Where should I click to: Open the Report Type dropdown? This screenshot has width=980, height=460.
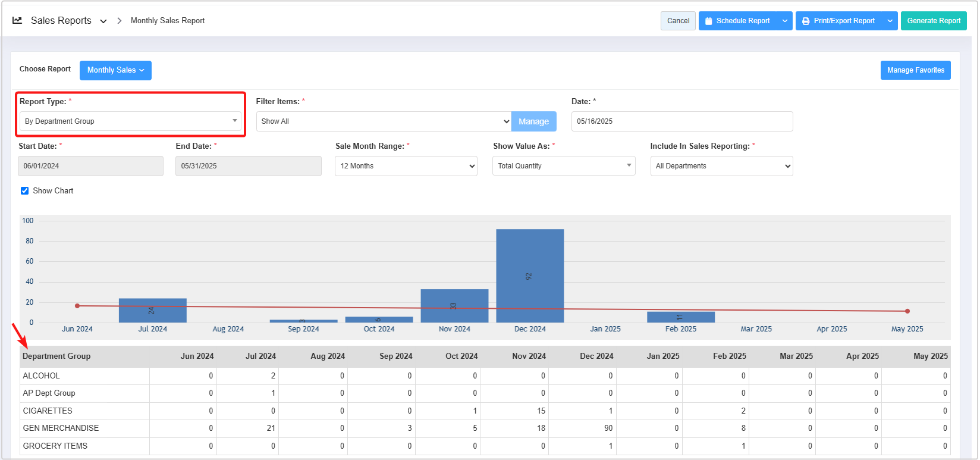click(x=130, y=121)
